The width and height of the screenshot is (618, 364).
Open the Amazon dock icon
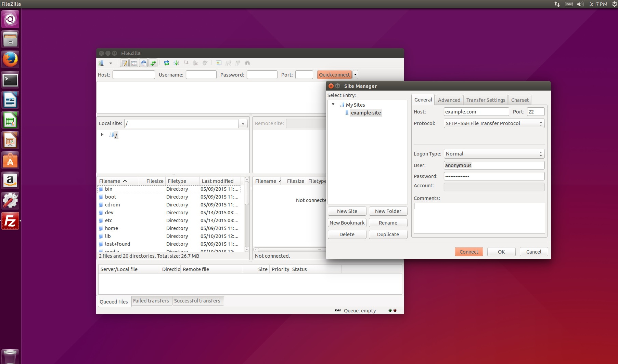pos(10,180)
